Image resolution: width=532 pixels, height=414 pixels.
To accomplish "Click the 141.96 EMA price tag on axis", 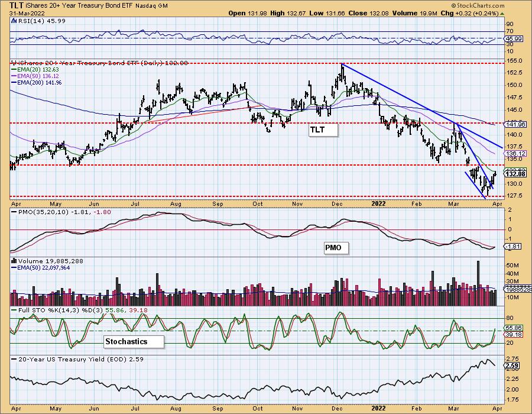I will click(515, 125).
